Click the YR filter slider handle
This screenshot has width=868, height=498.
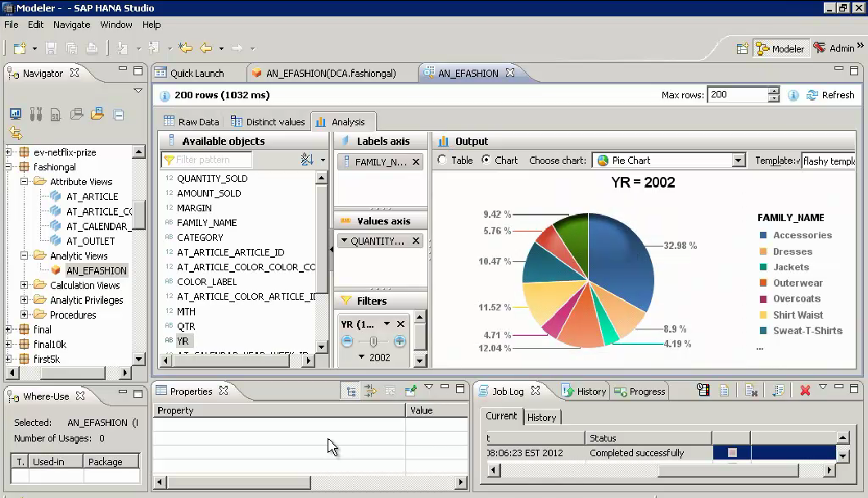(374, 341)
